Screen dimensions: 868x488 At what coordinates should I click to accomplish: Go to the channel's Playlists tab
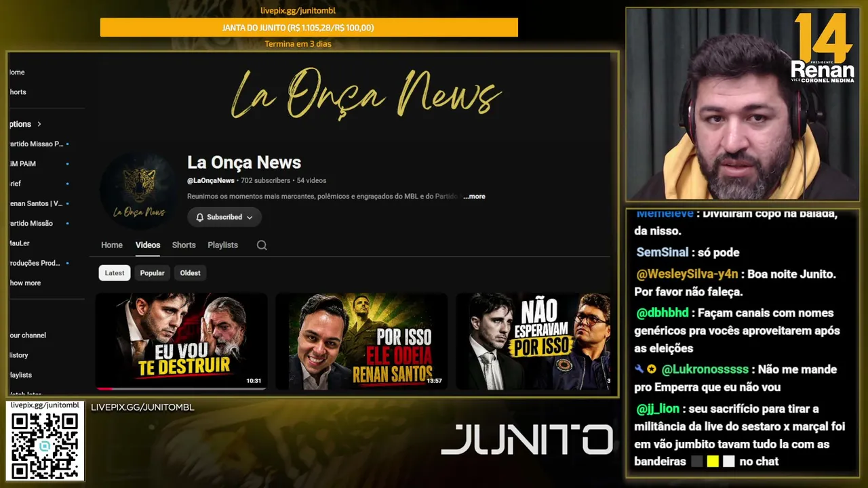click(222, 245)
